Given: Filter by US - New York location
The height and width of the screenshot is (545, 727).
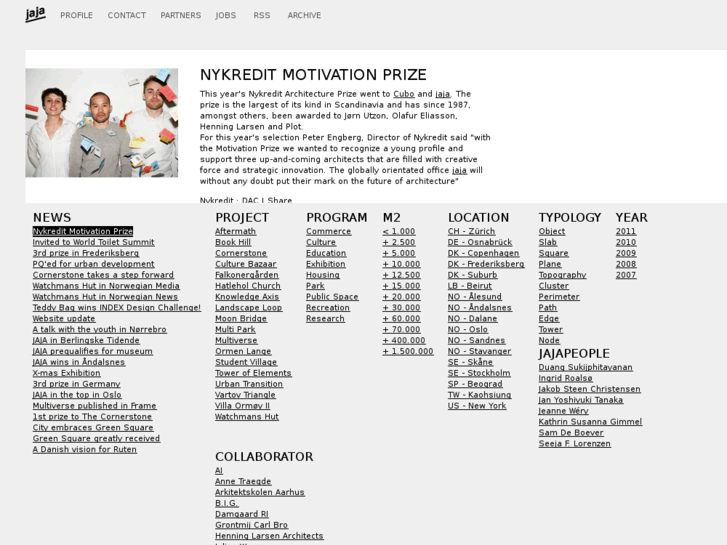Looking at the screenshot, I should 477,406.
